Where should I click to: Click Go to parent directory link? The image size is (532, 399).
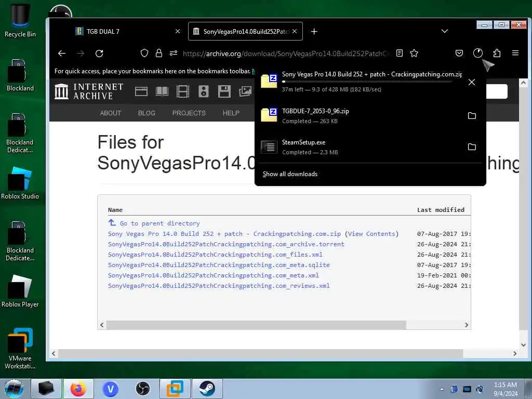pos(160,223)
